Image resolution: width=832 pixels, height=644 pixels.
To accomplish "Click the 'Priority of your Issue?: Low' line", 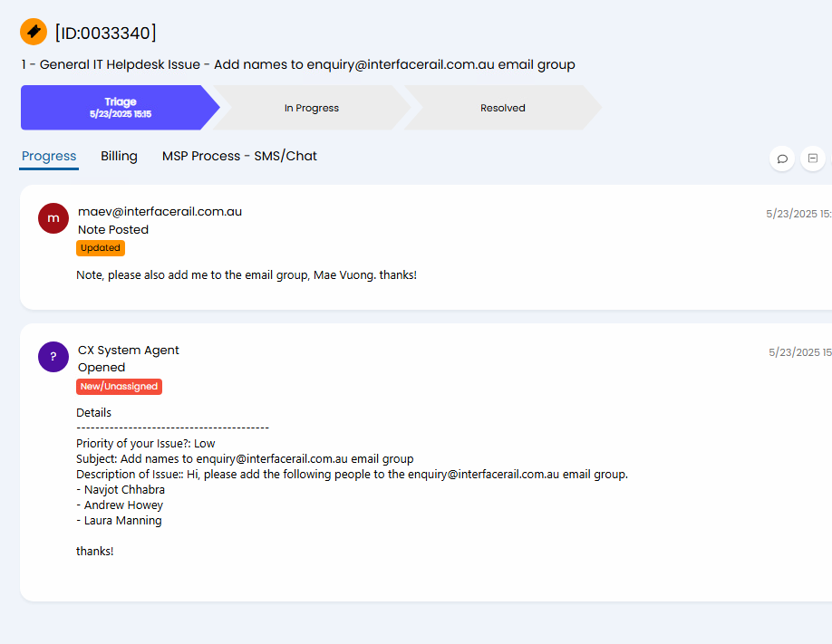I will tap(145, 444).
